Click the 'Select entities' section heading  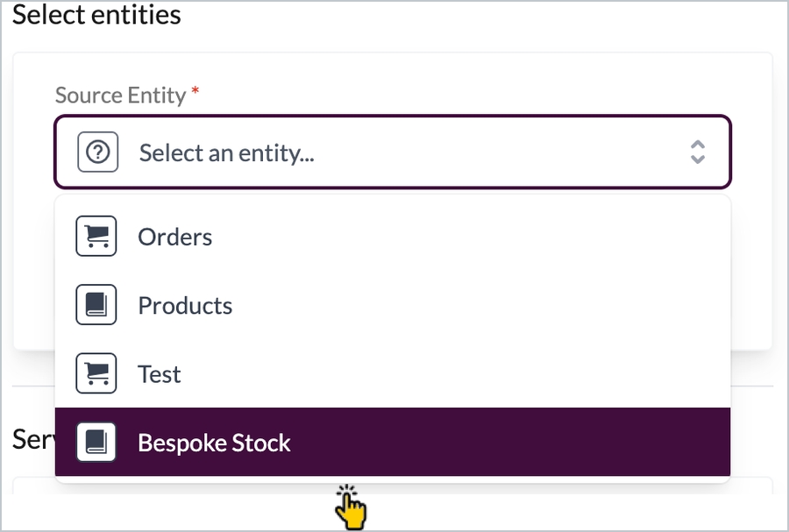click(x=96, y=16)
